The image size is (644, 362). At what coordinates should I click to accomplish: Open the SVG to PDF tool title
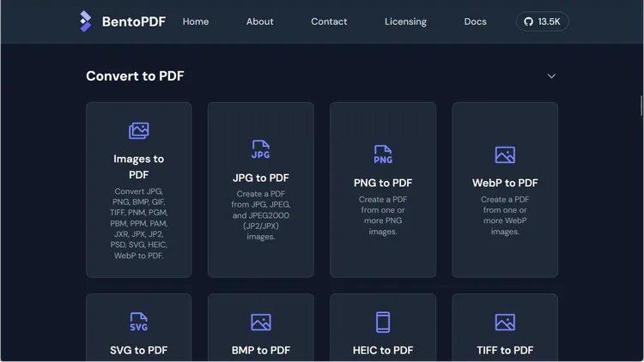(139, 350)
